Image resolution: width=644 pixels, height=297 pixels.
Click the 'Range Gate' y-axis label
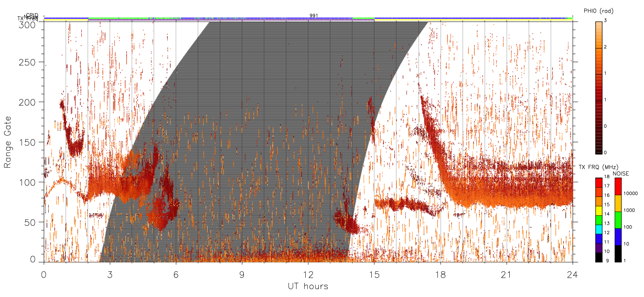pyautogui.click(x=8, y=142)
